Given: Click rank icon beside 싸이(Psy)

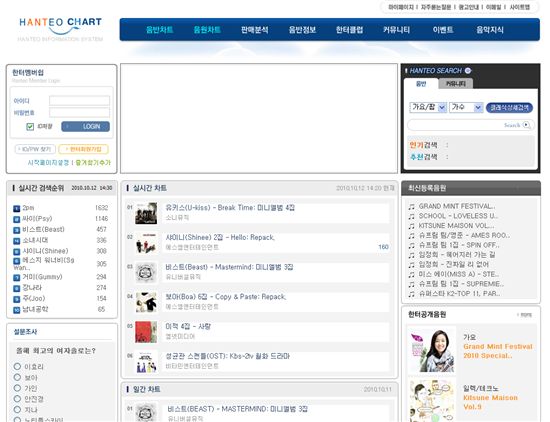Looking at the screenshot, I should pos(16,219).
